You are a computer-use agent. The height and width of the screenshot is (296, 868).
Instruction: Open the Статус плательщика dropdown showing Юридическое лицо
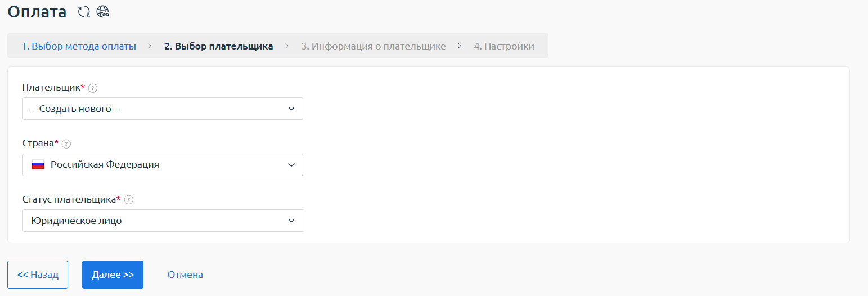162,221
